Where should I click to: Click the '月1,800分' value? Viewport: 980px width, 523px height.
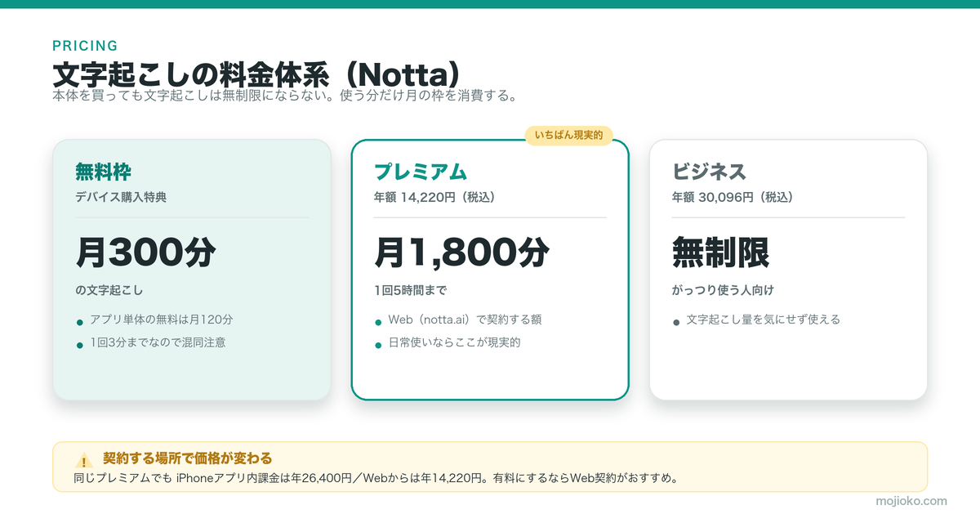tap(461, 253)
